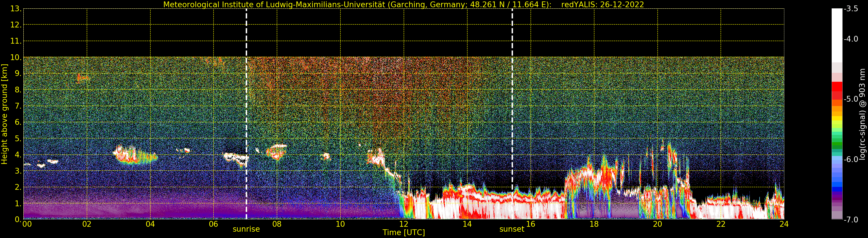
Task: Click the colorbar tick value -3.5
Action: point(851,9)
